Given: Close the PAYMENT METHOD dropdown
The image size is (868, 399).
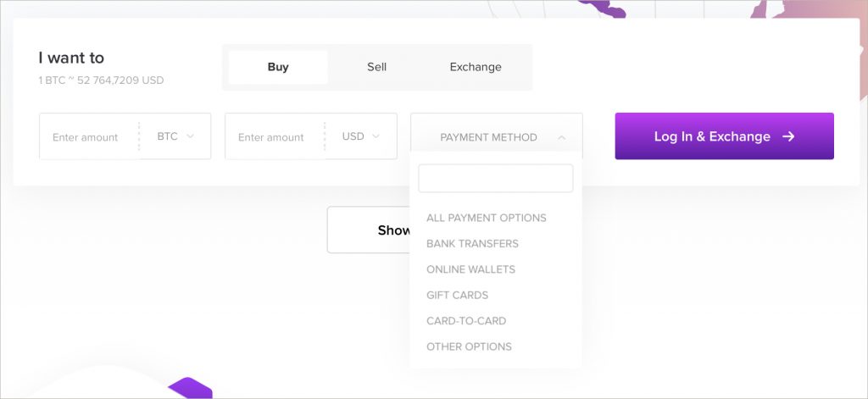Looking at the screenshot, I should coord(497,136).
